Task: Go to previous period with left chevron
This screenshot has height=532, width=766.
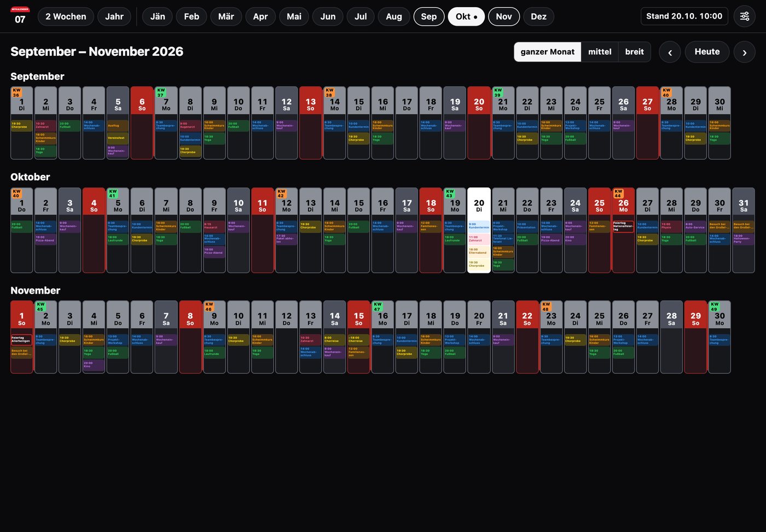Action: 670,52
